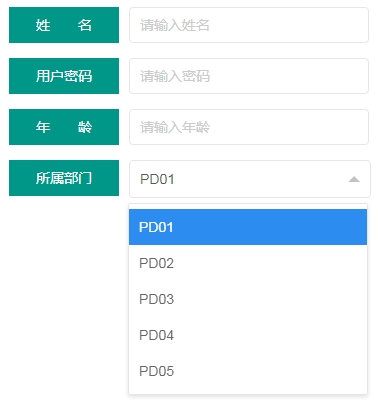378x406 pixels.
Task: Click the green 年龄 label
Action: pyautogui.click(x=64, y=127)
